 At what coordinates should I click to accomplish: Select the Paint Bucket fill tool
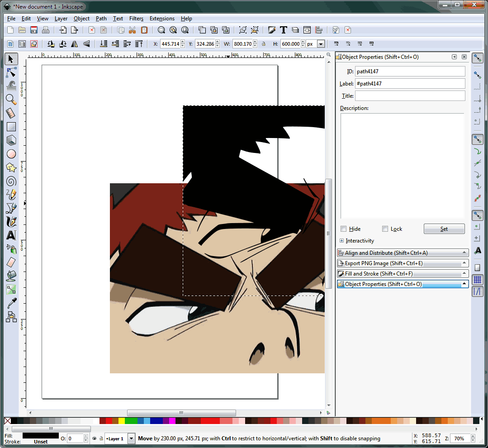[x=11, y=276]
